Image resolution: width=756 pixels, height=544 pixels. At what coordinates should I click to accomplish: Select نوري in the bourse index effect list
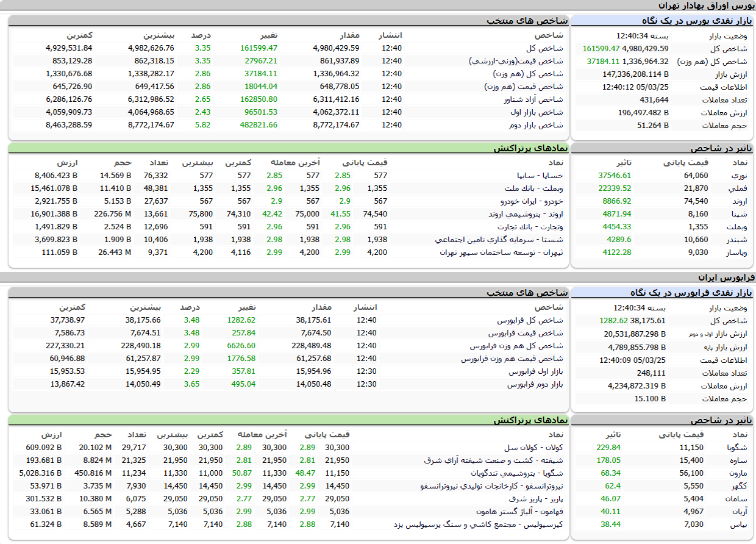pyautogui.click(x=738, y=176)
